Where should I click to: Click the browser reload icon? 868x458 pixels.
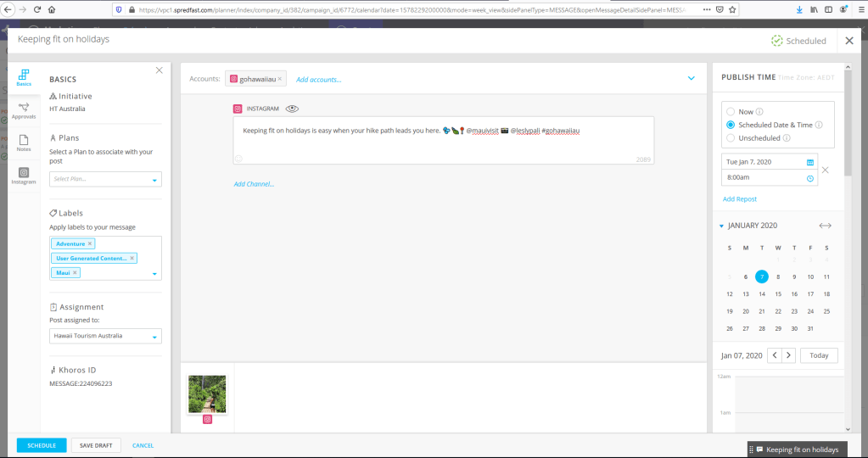click(37, 9)
